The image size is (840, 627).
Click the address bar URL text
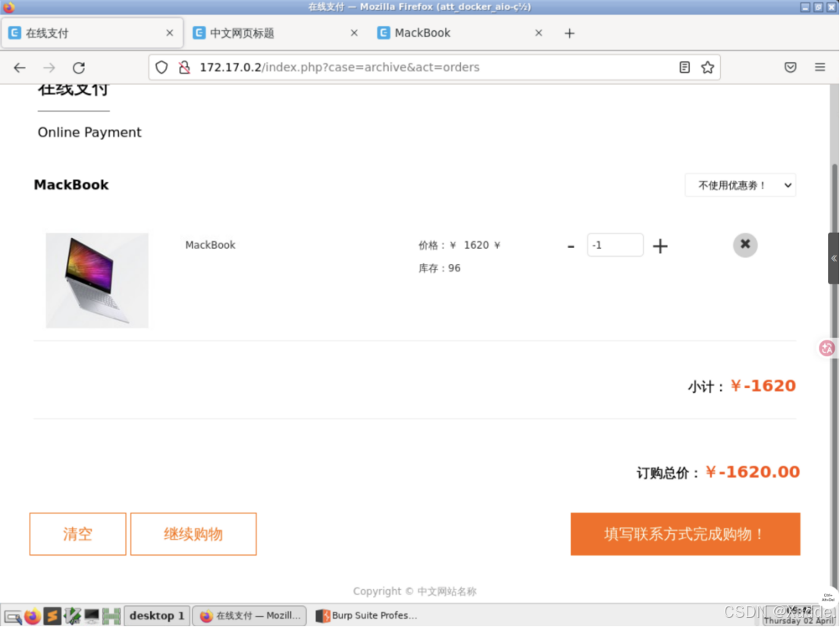click(340, 67)
